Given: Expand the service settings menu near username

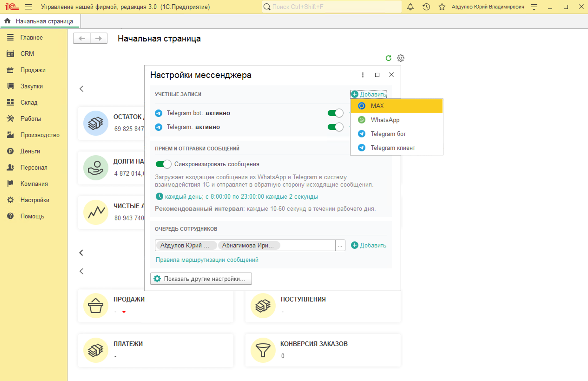Looking at the screenshot, I should [x=534, y=7].
